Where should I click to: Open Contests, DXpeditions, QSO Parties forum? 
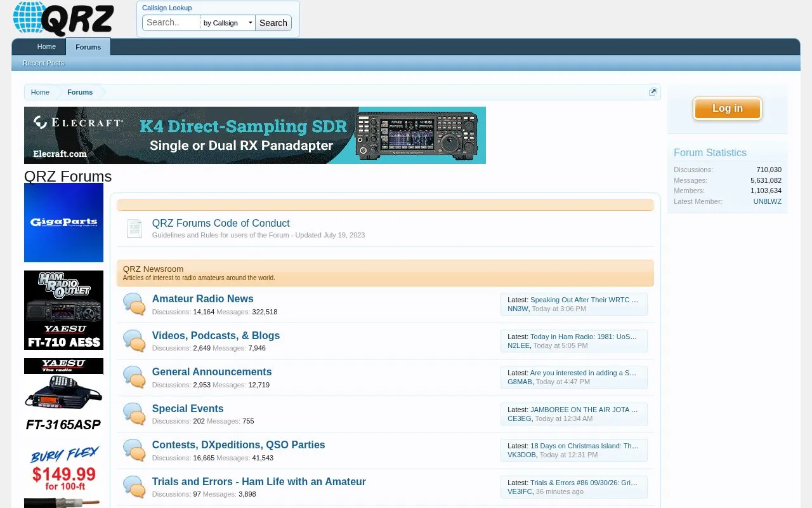(x=239, y=444)
